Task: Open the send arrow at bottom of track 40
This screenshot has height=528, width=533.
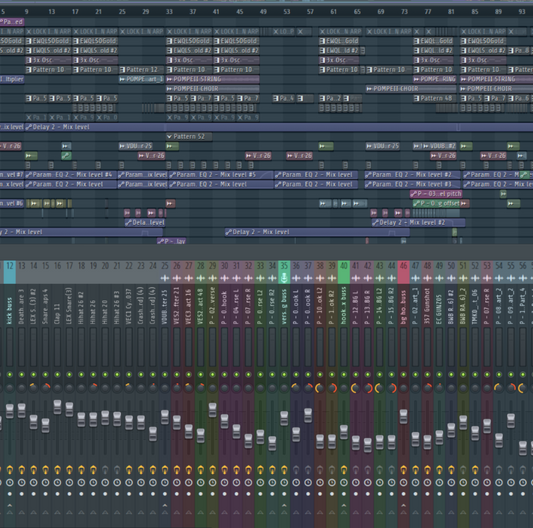Action: pos(344,506)
